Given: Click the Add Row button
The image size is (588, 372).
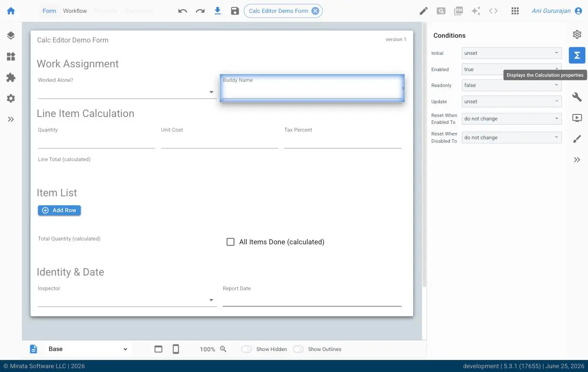Looking at the screenshot, I should point(59,210).
